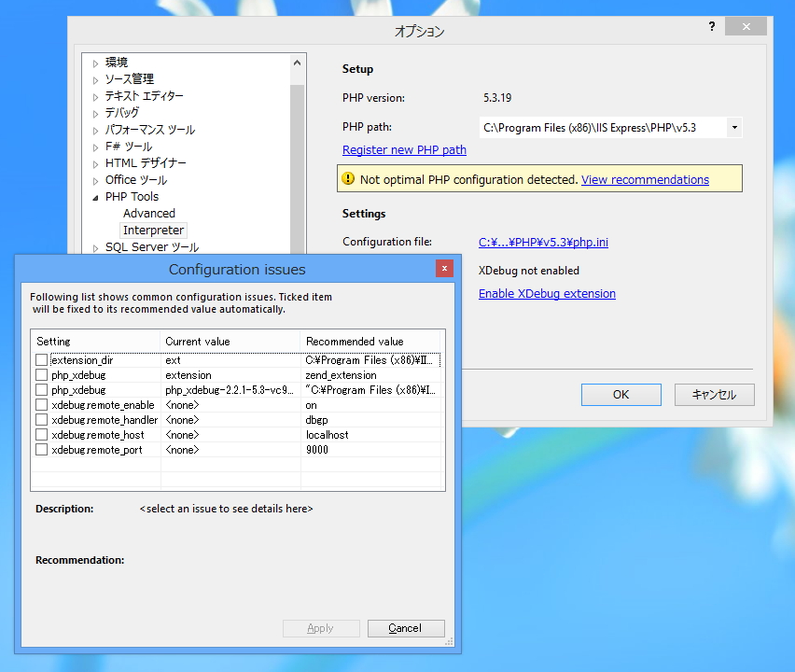Viewport: 795px width, 672px height.
Task: Click the yellow warning icon in the notification bar
Action: click(x=349, y=178)
